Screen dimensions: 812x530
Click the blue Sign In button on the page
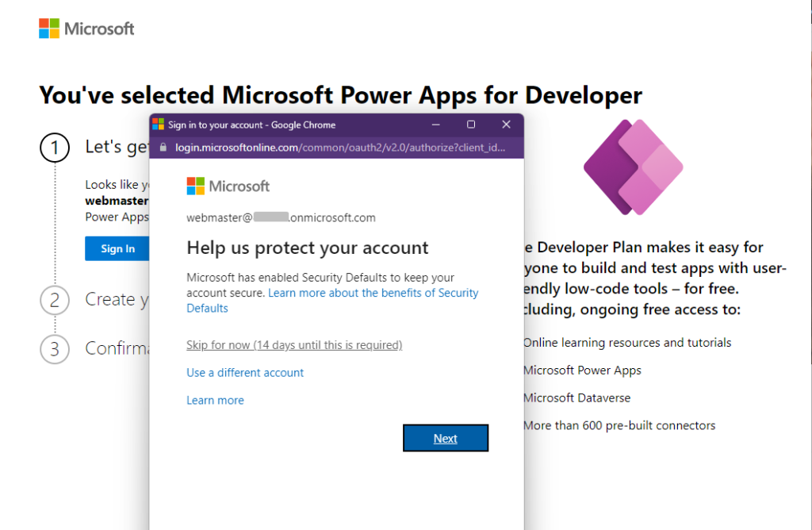click(117, 248)
